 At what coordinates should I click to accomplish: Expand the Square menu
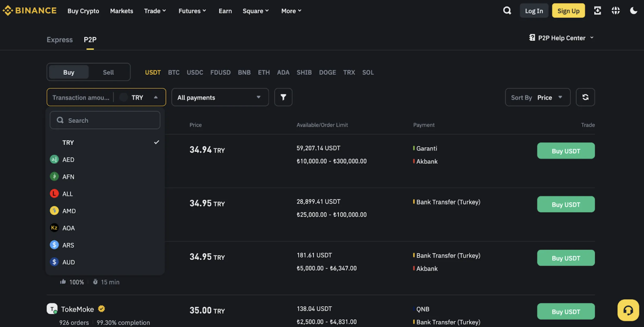256,11
